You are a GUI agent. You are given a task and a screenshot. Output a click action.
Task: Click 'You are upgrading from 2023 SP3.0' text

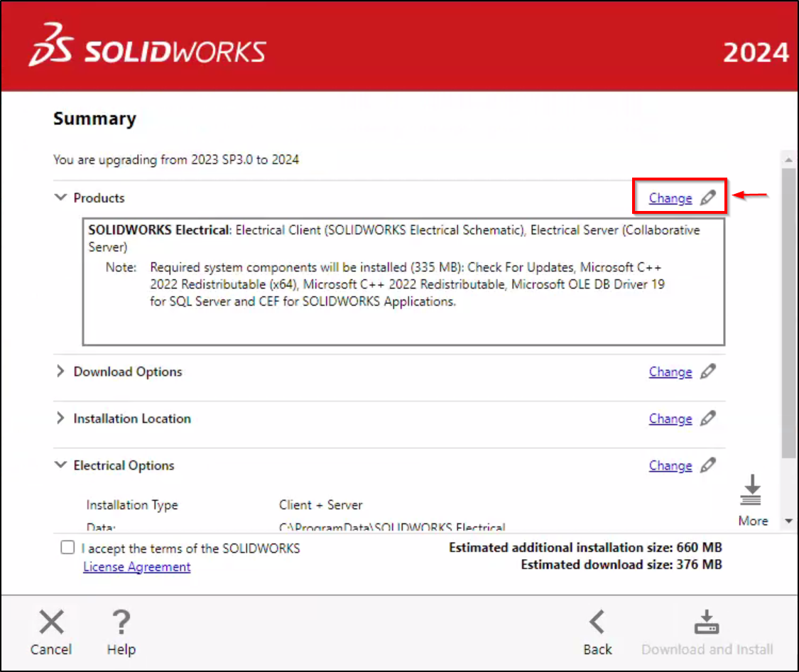click(153, 159)
